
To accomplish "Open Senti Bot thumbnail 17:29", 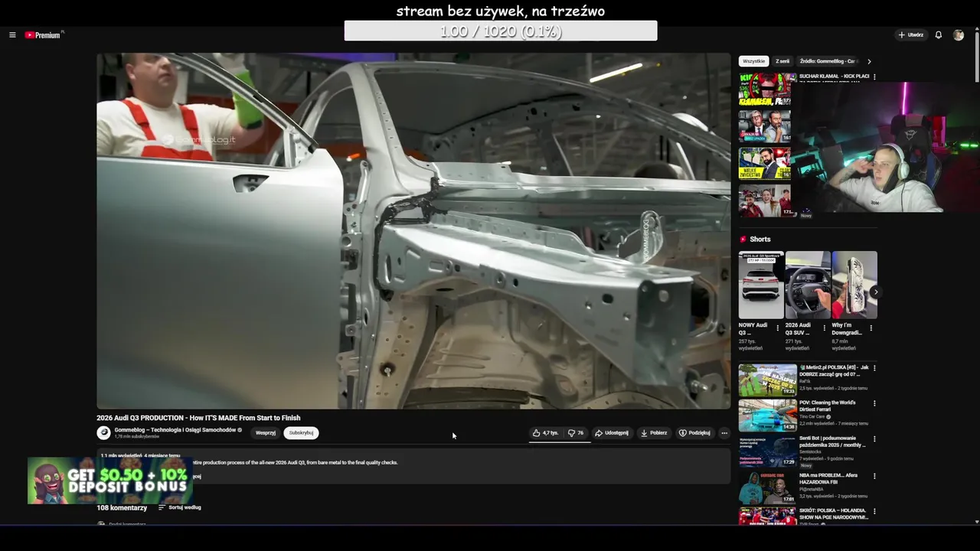I will tap(767, 452).
